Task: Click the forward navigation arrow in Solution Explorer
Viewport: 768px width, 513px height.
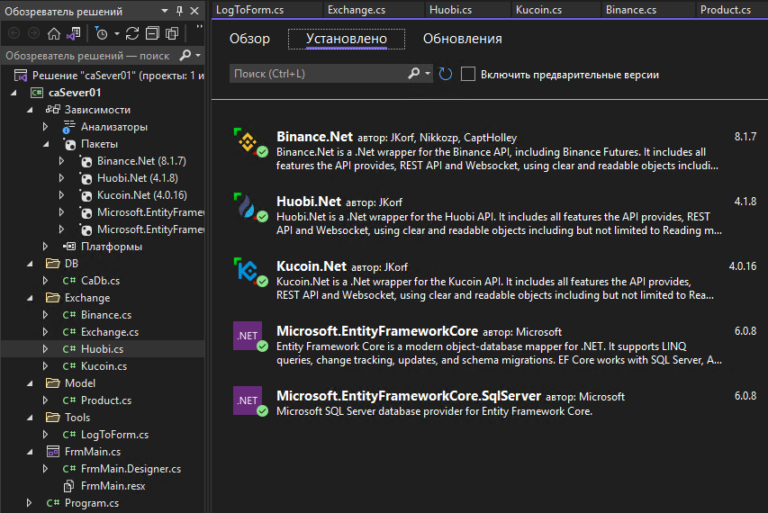Action: click(34, 33)
